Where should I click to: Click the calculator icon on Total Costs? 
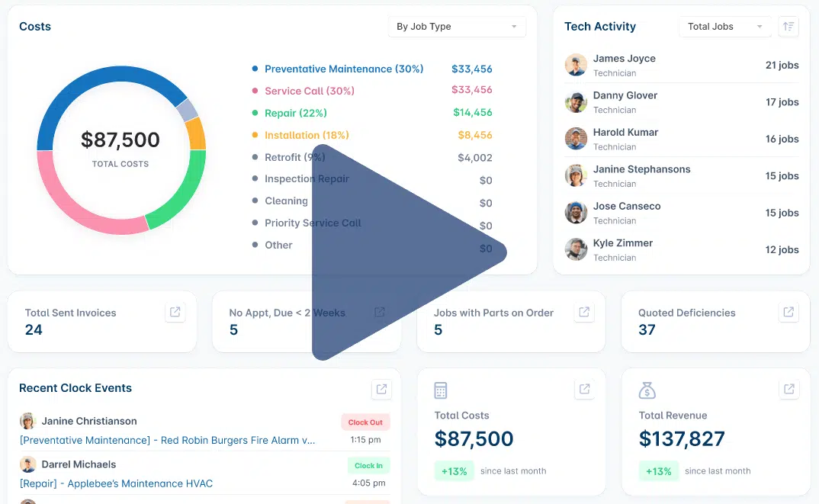[440, 390]
